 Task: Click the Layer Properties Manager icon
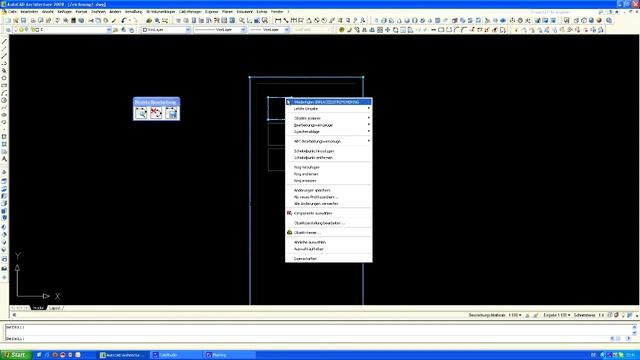[8, 30]
